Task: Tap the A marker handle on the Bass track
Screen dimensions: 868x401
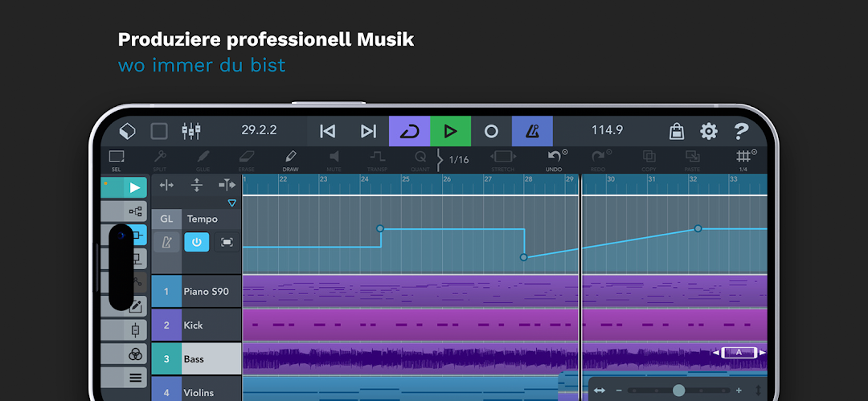Action: tap(739, 352)
